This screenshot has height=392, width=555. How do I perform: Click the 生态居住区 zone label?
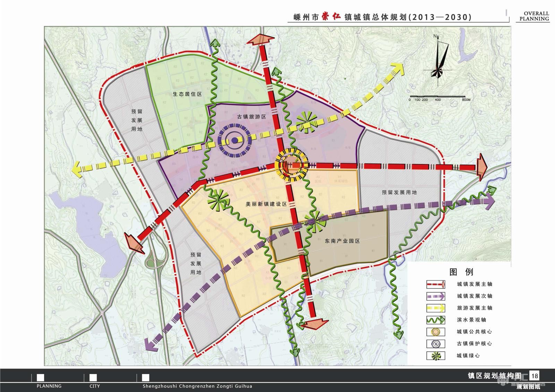(x=187, y=94)
